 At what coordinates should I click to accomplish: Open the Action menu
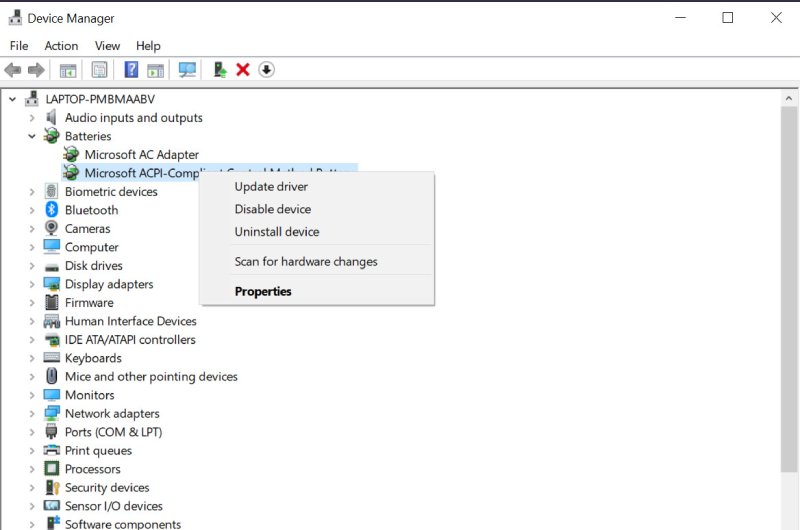[61, 46]
